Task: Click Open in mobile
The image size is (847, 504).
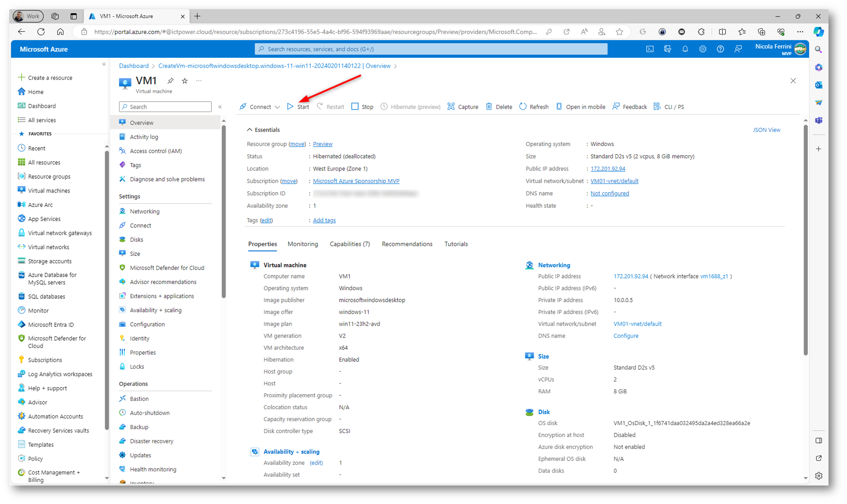Action: pyautogui.click(x=580, y=107)
